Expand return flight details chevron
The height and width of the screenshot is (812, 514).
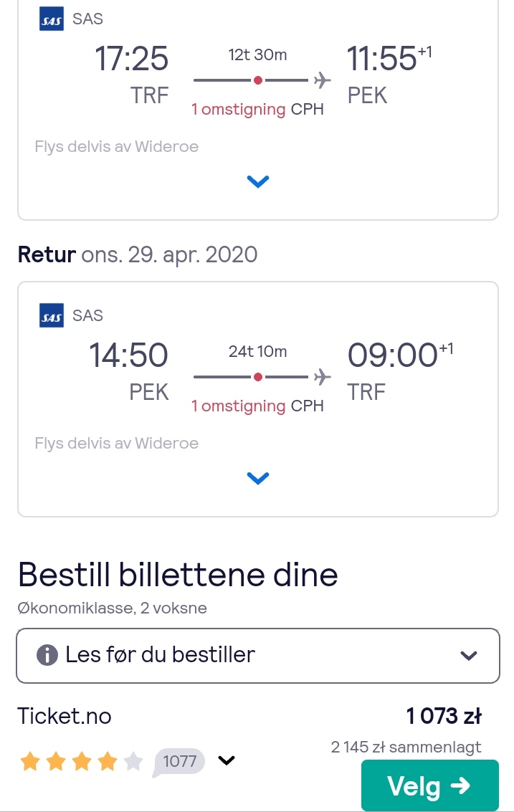point(258,478)
